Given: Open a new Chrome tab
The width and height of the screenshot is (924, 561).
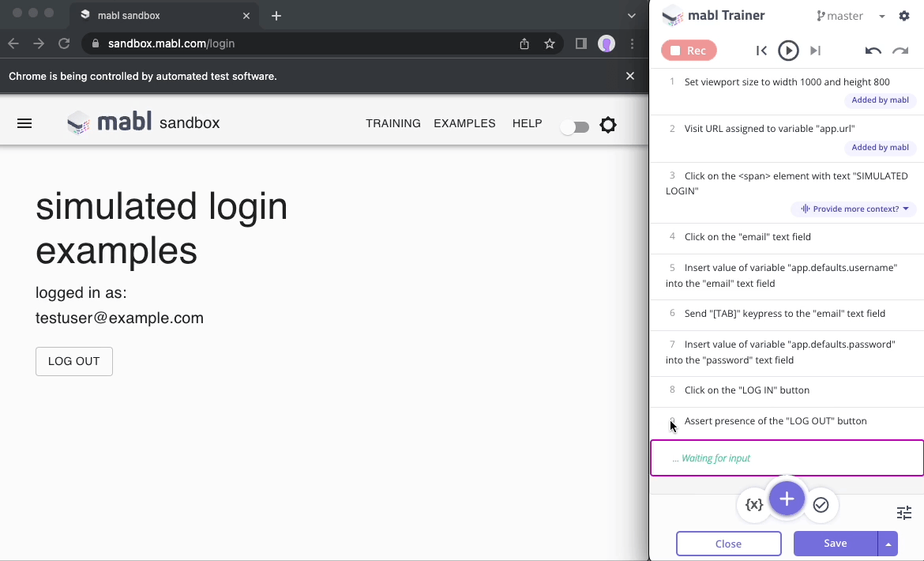Looking at the screenshot, I should 276,16.
